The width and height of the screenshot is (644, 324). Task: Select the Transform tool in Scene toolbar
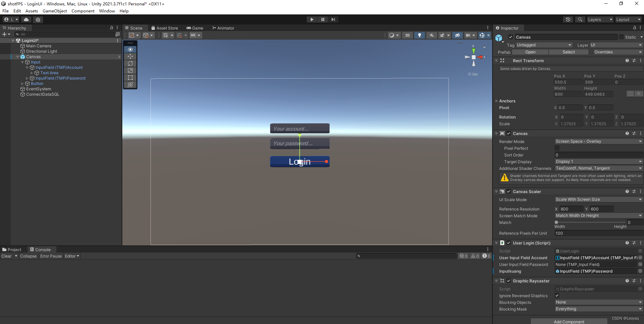click(130, 85)
